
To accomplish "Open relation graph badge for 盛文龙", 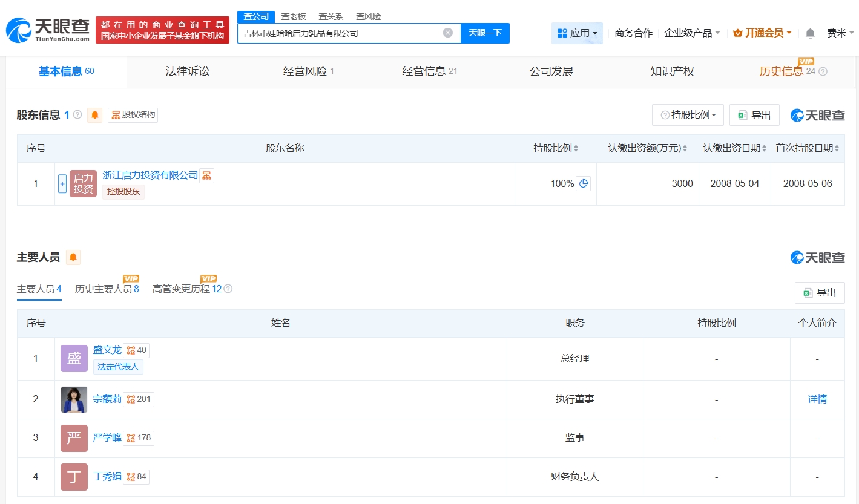I will (136, 350).
